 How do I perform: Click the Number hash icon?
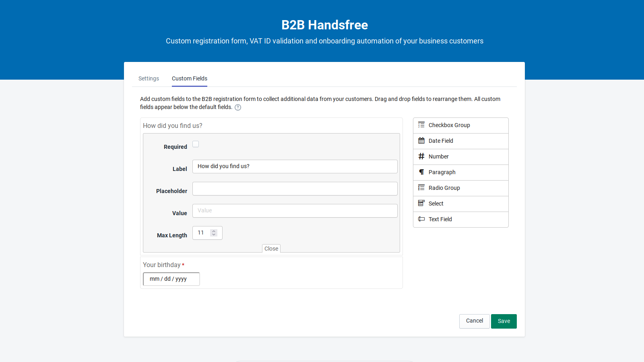click(421, 156)
